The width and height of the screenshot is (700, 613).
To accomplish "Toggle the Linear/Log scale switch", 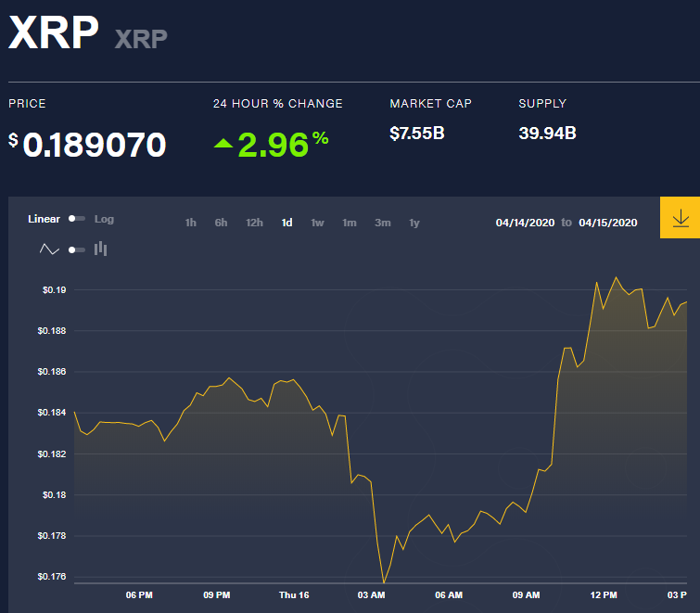I will click(x=76, y=219).
